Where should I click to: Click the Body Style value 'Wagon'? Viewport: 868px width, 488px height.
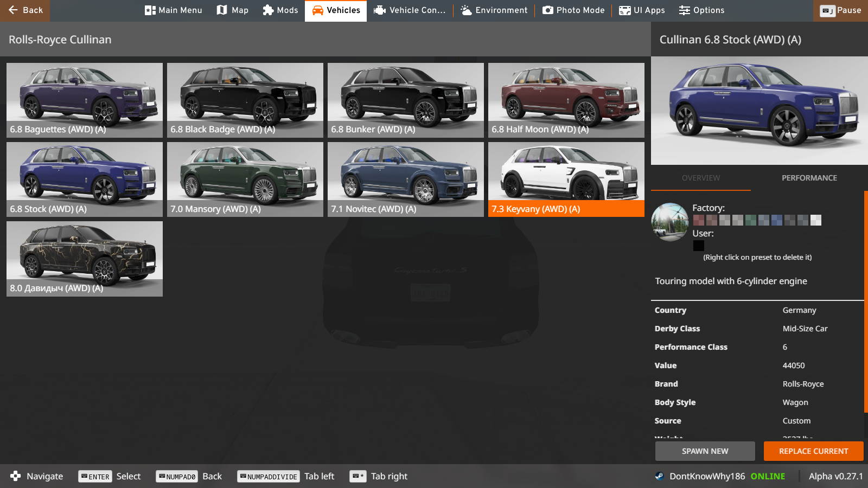pyautogui.click(x=795, y=402)
